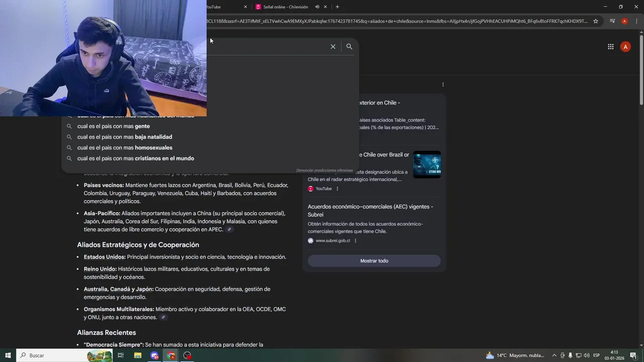Open the round black-and-red app icon on the taskbar

188,355
